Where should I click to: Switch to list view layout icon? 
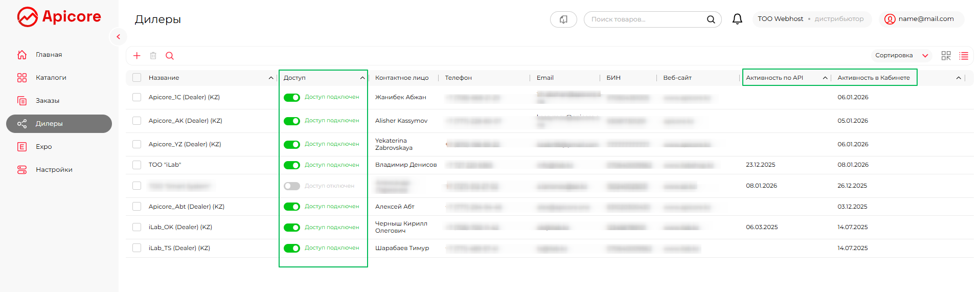964,56
